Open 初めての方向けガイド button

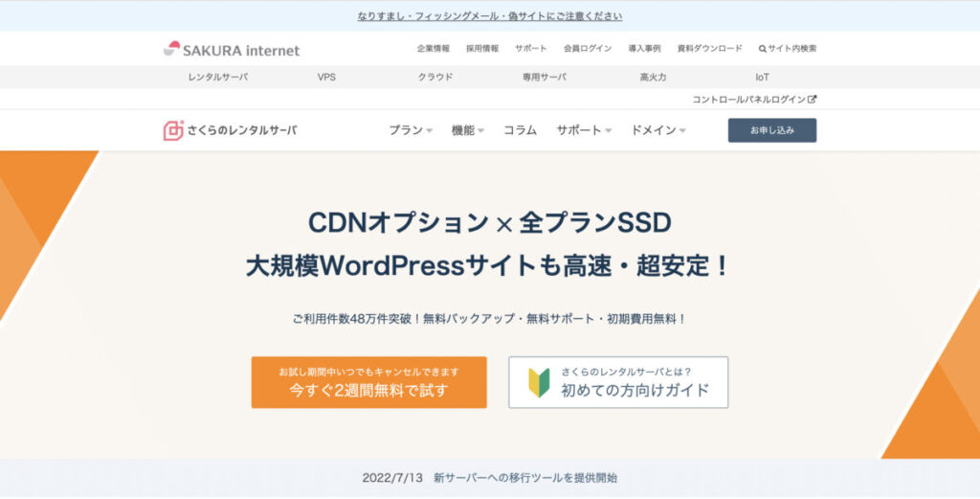(x=618, y=382)
